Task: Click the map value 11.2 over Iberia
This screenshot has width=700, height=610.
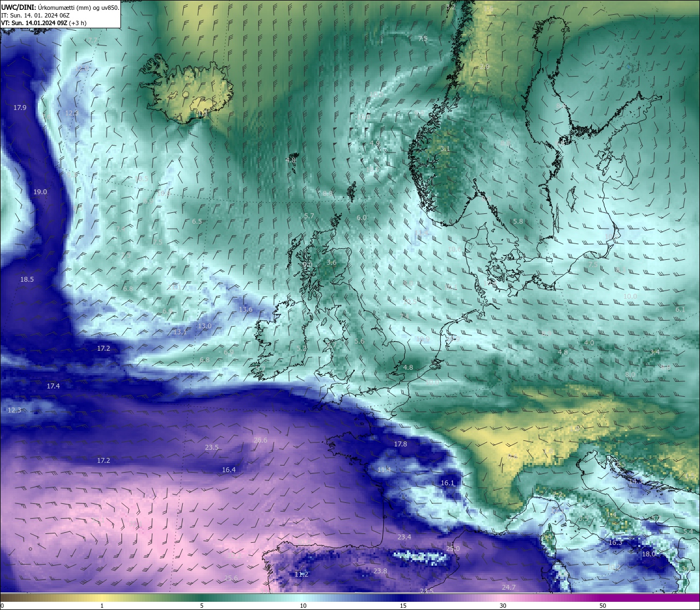Action: [x=301, y=574]
